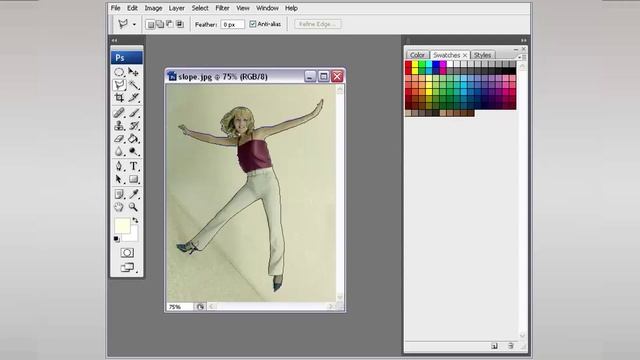
Task: Create new swatch at panel bottom
Action: (495, 346)
